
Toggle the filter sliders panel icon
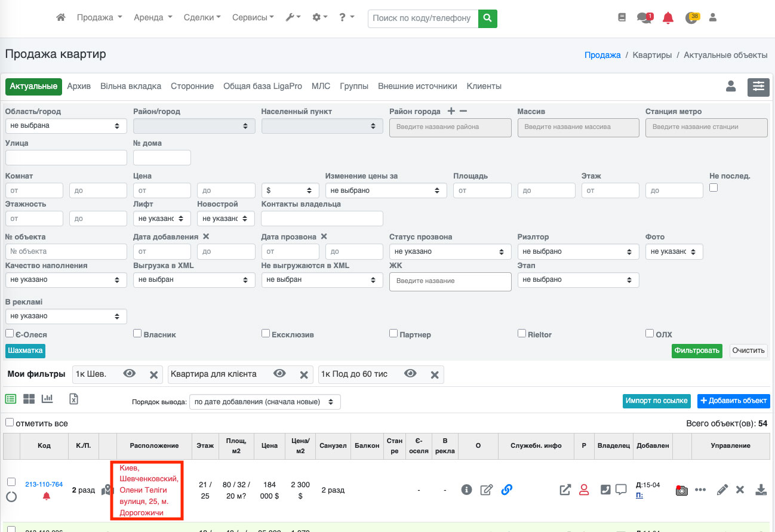tap(758, 87)
